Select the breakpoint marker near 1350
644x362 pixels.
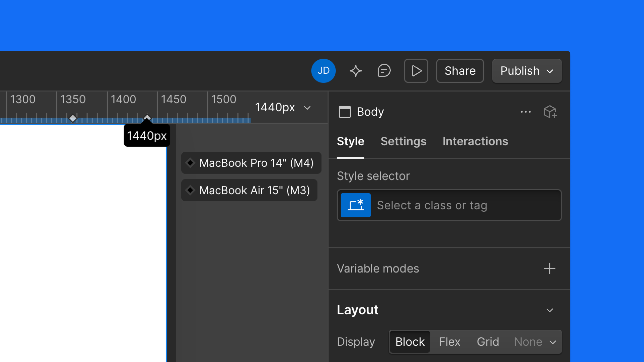(x=73, y=118)
